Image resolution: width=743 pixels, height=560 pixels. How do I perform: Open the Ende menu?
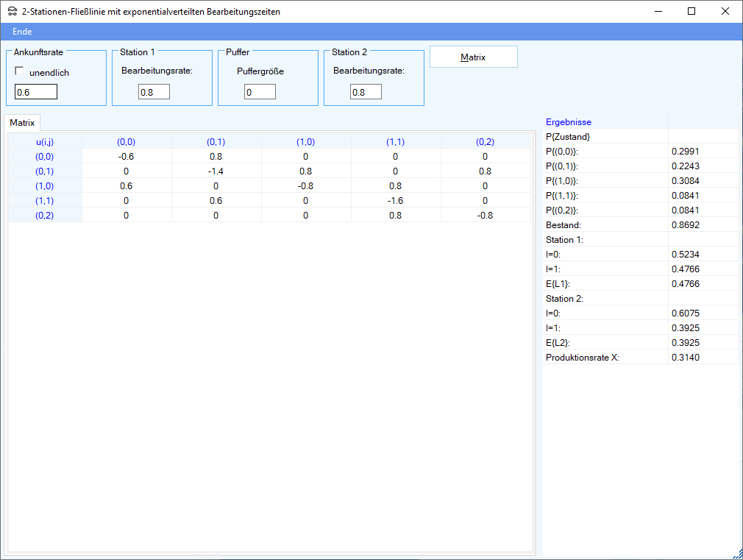tap(22, 32)
